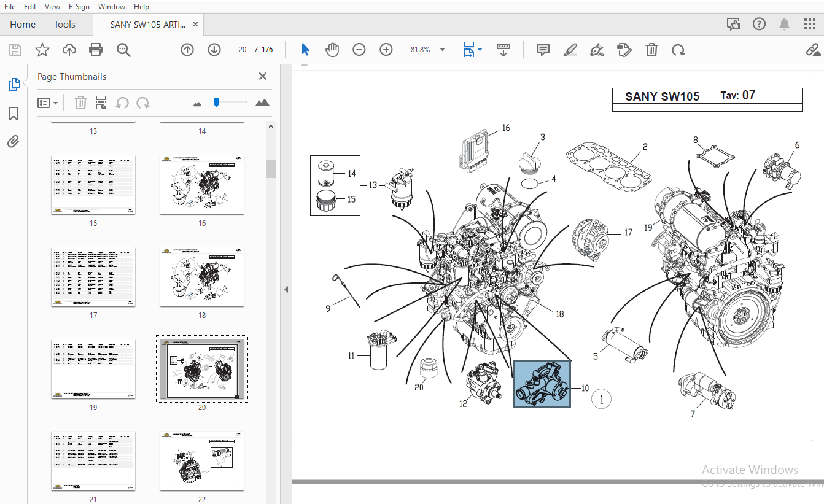Select the page 19 thumbnail
This screenshot has height=504, width=824.
93,369
